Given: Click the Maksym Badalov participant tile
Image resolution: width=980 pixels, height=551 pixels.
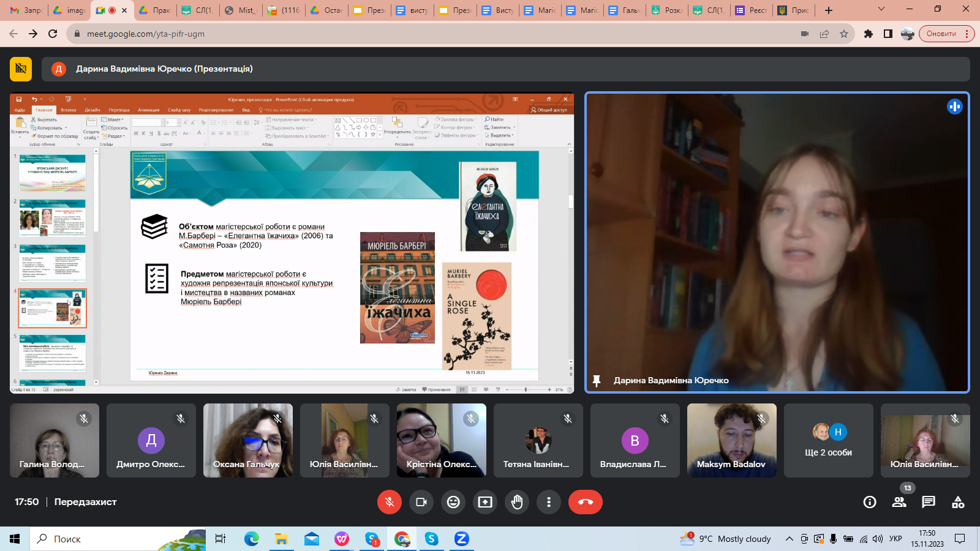Looking at the screenshot, I should (x=731, y=441).
